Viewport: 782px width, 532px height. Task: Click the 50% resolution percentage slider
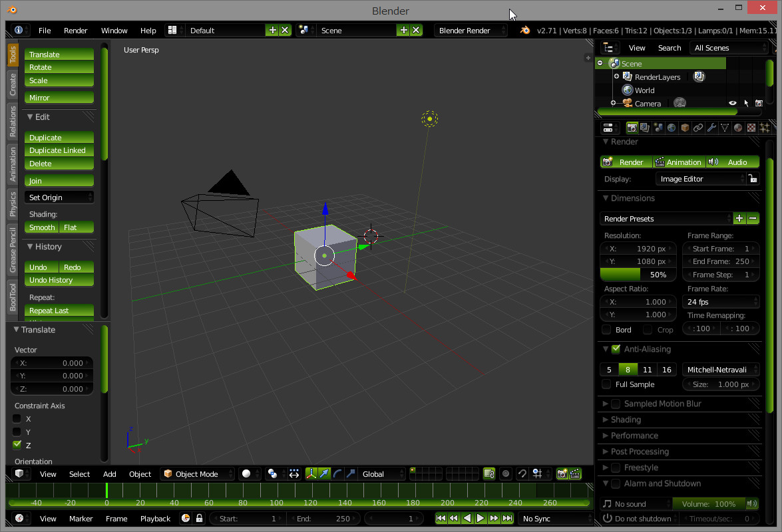click(638, 275)
